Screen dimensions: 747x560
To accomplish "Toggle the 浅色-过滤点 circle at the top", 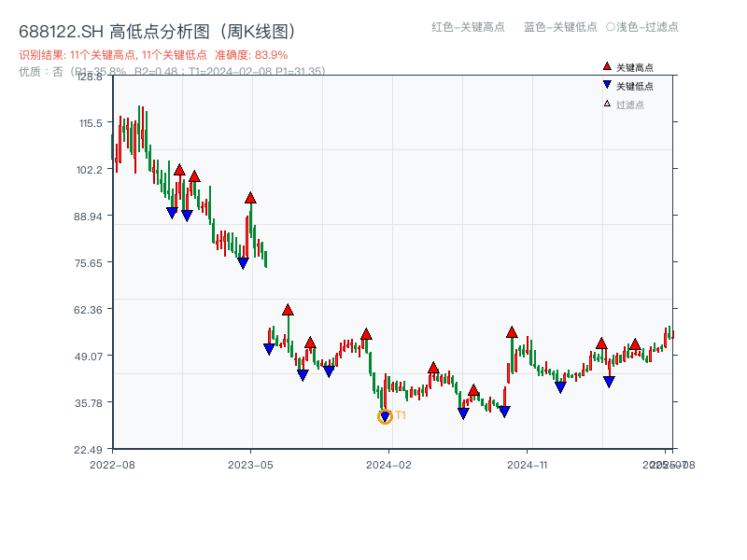I will [611, 27].
